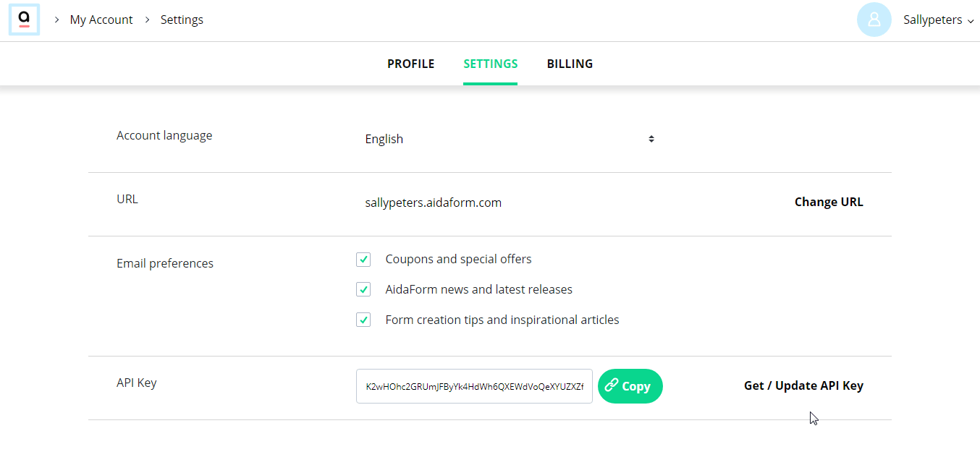The width and height of the screenshot is (980, 465).
Task: Click inside the API Key field
Action: point(474,386)
